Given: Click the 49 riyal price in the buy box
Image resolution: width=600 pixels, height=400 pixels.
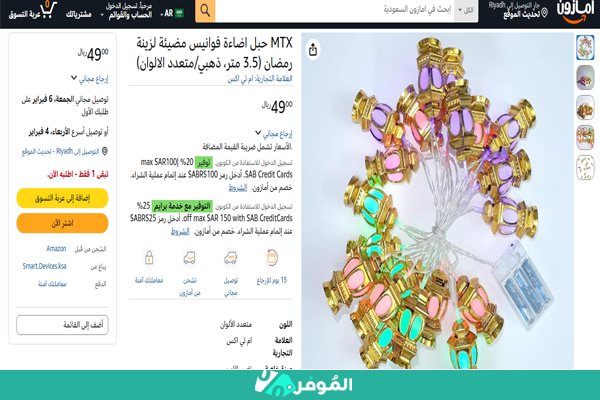Looking at the screenshot, I should 93,54.
